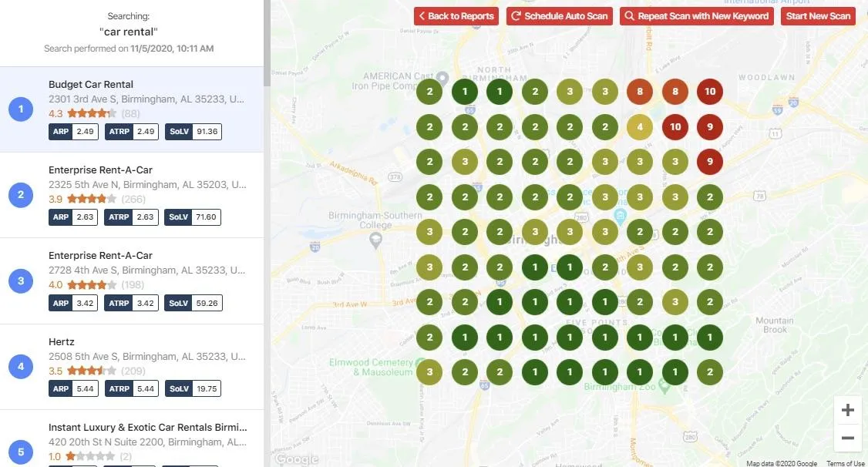
Task: Click the (88) review count
Action: (x=130, y=113)
